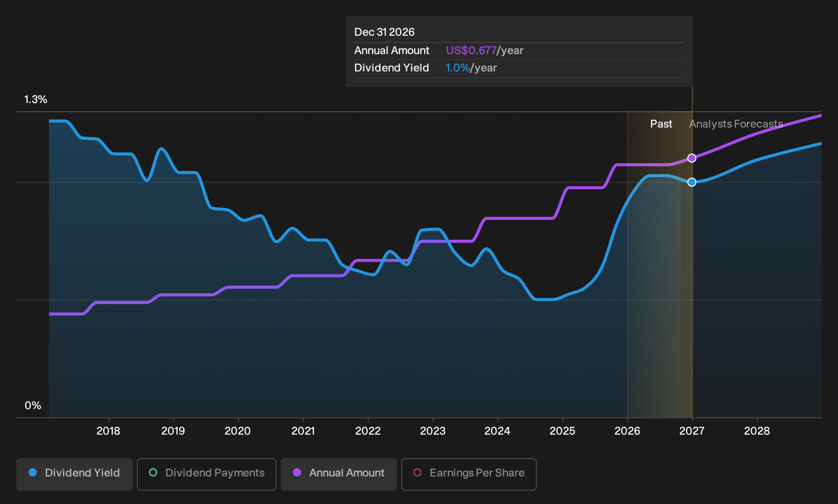Viewport: 838px width, 504px height.
Task: Click the 2024 x-axis label
Action: (497, 431)
